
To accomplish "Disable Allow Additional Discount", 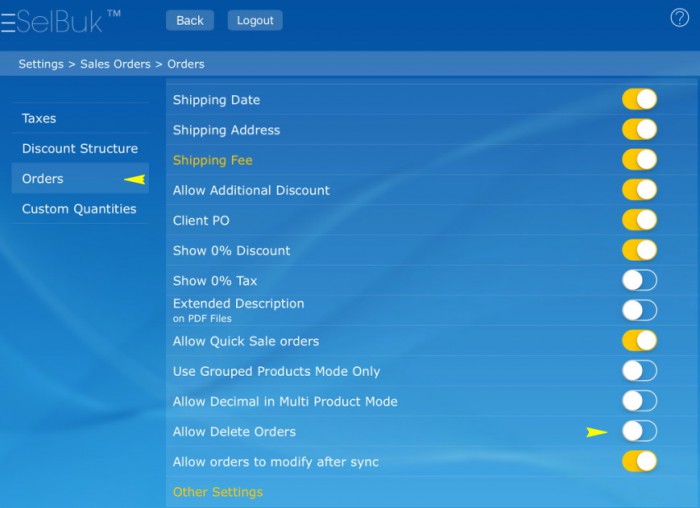I will coord(639,190).
